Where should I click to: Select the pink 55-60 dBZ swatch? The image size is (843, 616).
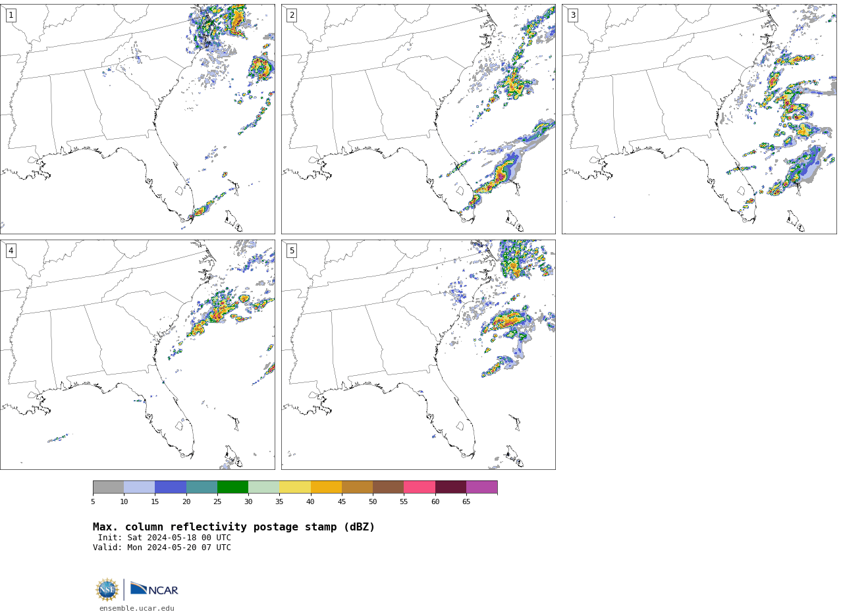(420, 487)
